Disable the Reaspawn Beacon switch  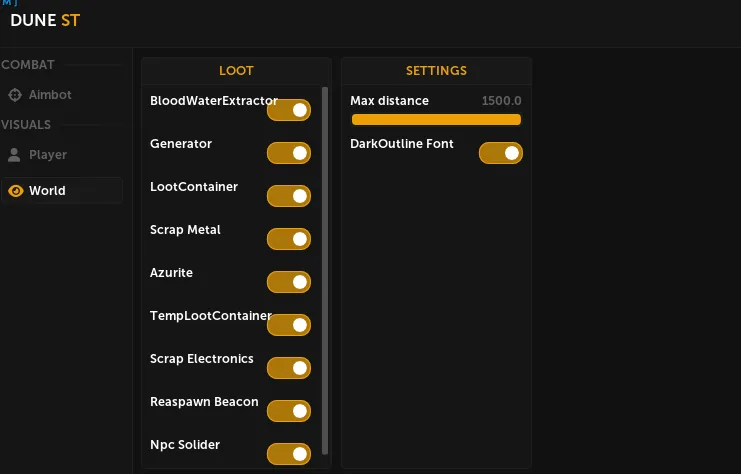click(289, 411)
